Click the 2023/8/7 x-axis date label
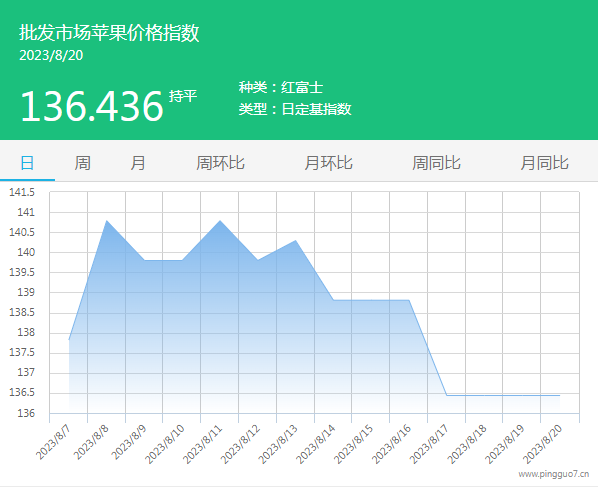The width and height of the screenshot is (598, 487). (53, 442)
